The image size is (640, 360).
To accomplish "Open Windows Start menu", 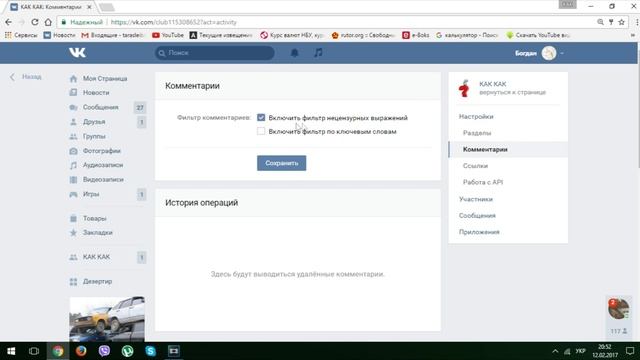I will click(x=11, y=351).
